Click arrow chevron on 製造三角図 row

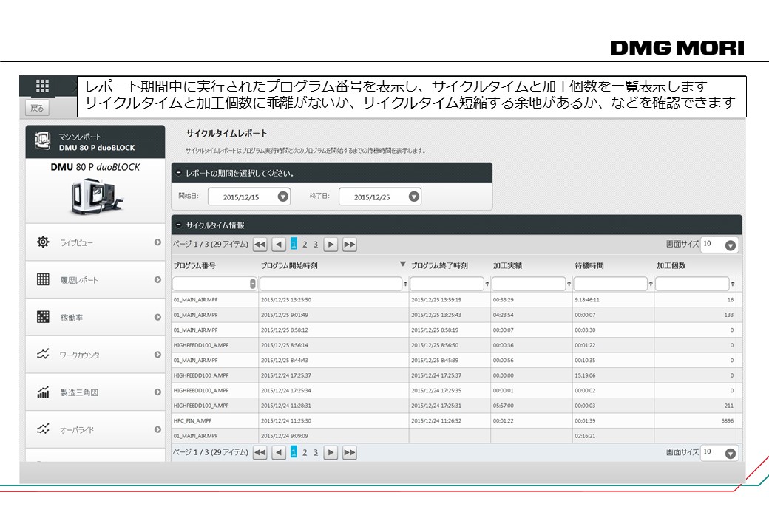(x=157, y=392)
